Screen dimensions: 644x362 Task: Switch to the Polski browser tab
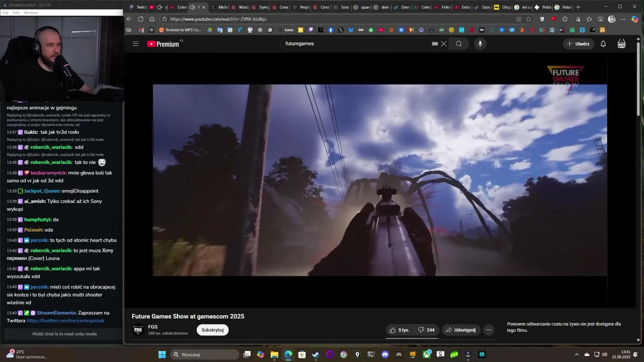[543, 7]
